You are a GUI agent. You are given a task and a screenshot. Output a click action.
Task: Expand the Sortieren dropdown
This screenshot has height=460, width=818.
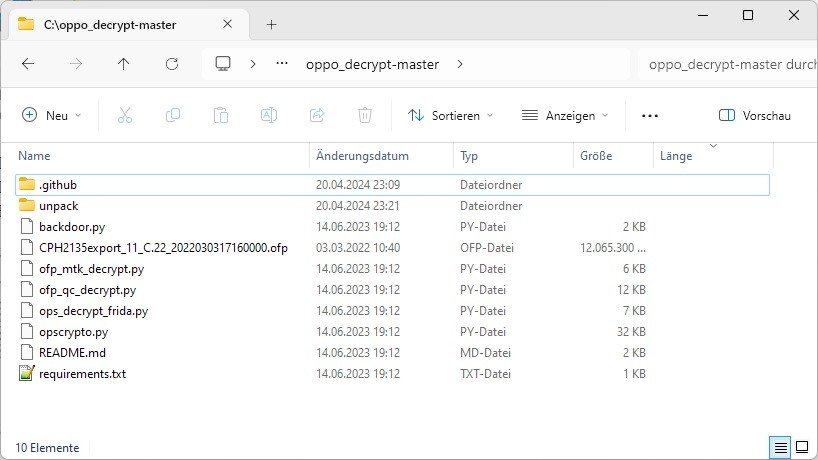[451, 115]
